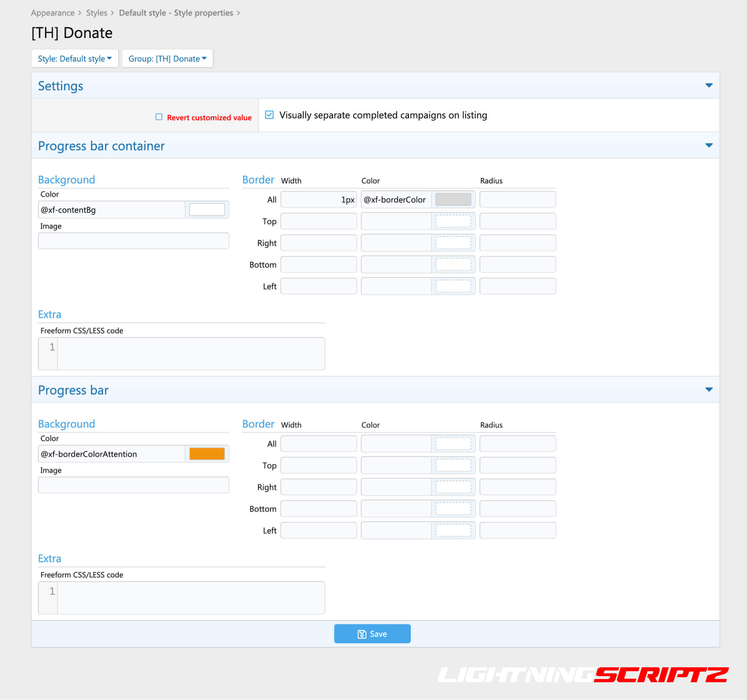This screenshot has width=747, height=700.
Task: Collapse the Settings section arrow
Action: 709,86
